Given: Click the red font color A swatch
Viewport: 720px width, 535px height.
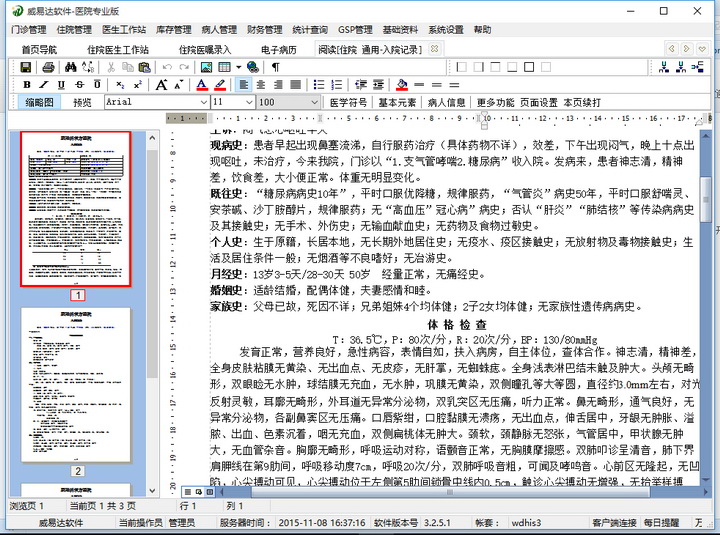Looking at the screenshot, I should (202, 85).
